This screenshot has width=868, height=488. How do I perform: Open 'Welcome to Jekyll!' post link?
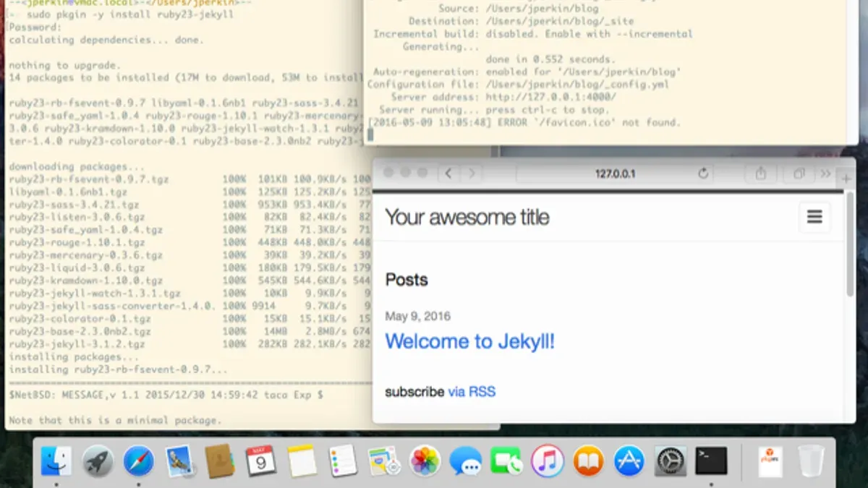click(470, 341)
